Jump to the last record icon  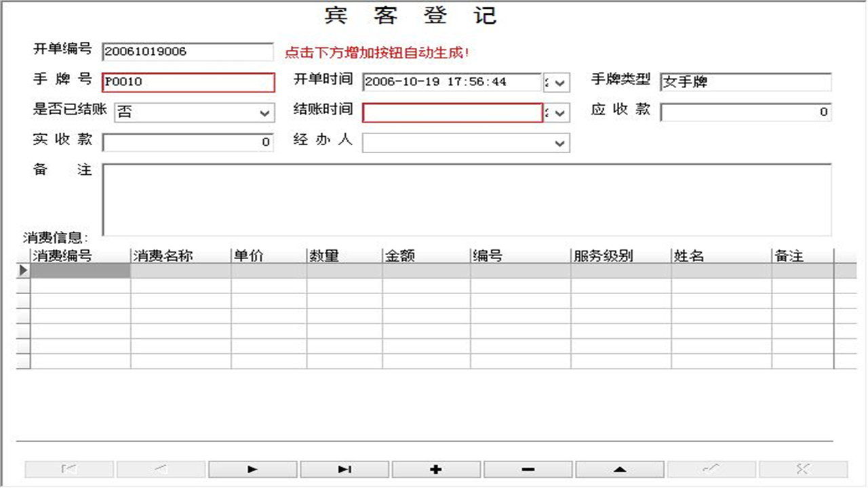tap(344, 468)
